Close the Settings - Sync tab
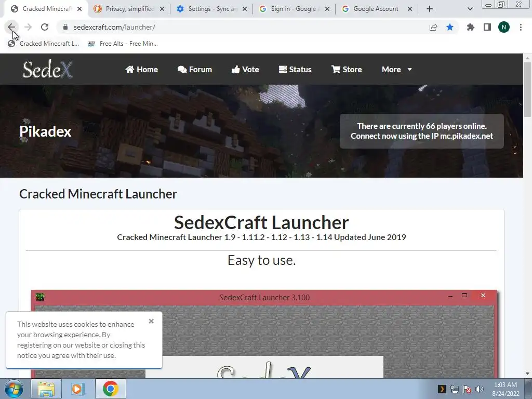 click(x=245, y=9)
